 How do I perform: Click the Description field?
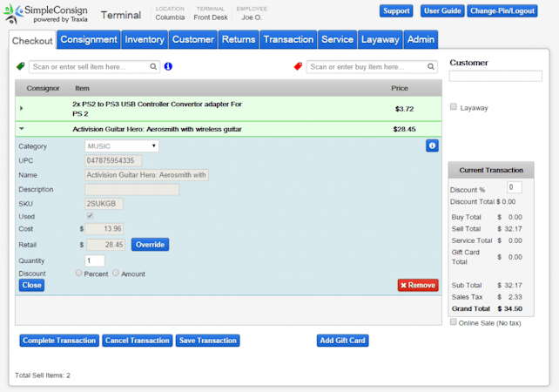point(131,189)
